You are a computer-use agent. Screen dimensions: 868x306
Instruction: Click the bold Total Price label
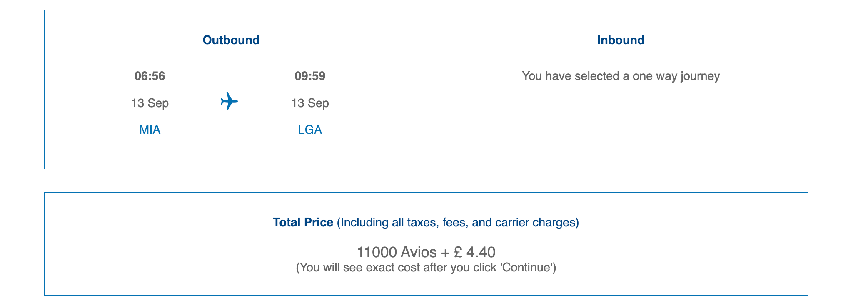pyautogui.click(x=303, y=222)
